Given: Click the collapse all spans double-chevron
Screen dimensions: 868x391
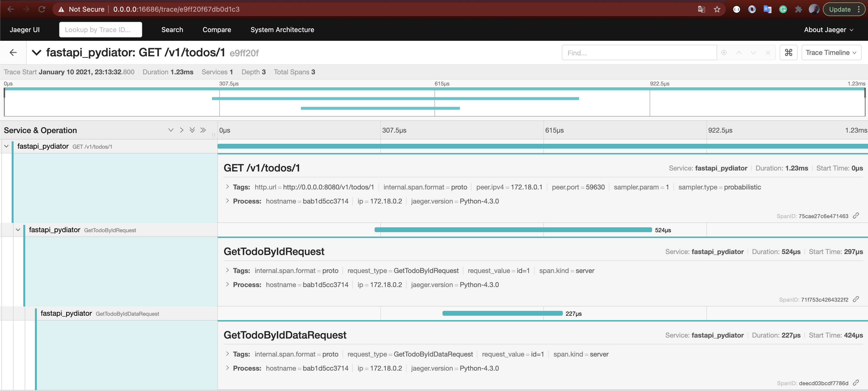Looking at the screenshot, I should coord(203,130).
